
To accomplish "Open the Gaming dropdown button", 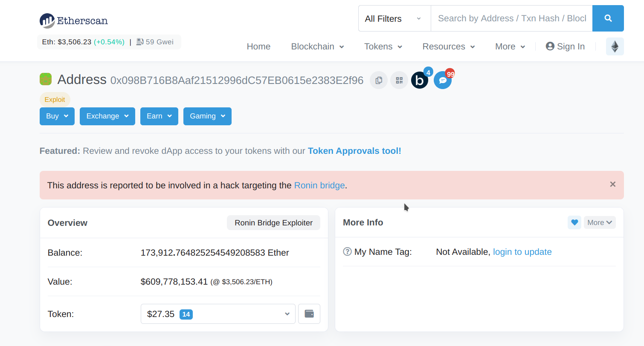I will point(207,116).
